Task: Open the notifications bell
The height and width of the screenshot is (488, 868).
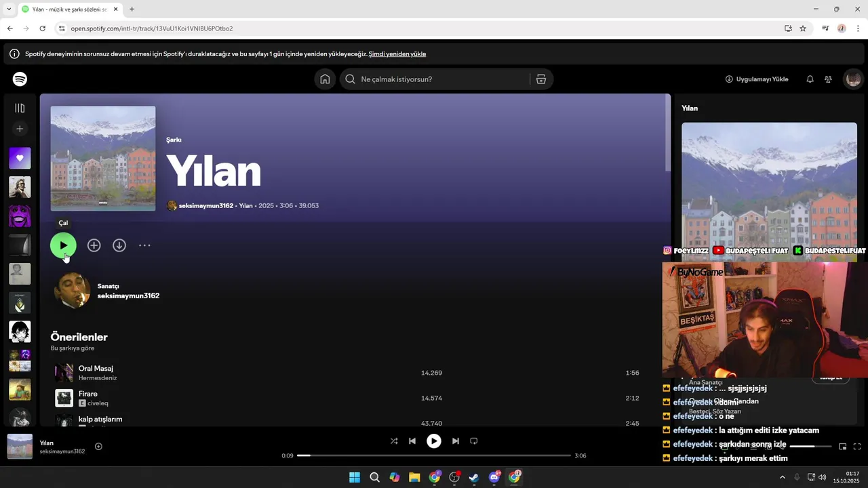Action: (x=810, y=79)
